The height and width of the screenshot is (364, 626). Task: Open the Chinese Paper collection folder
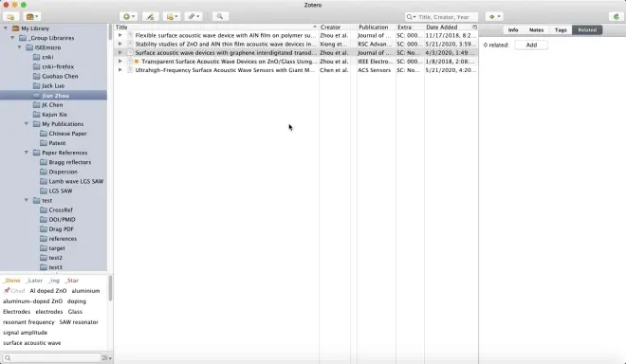click(67, 134)
